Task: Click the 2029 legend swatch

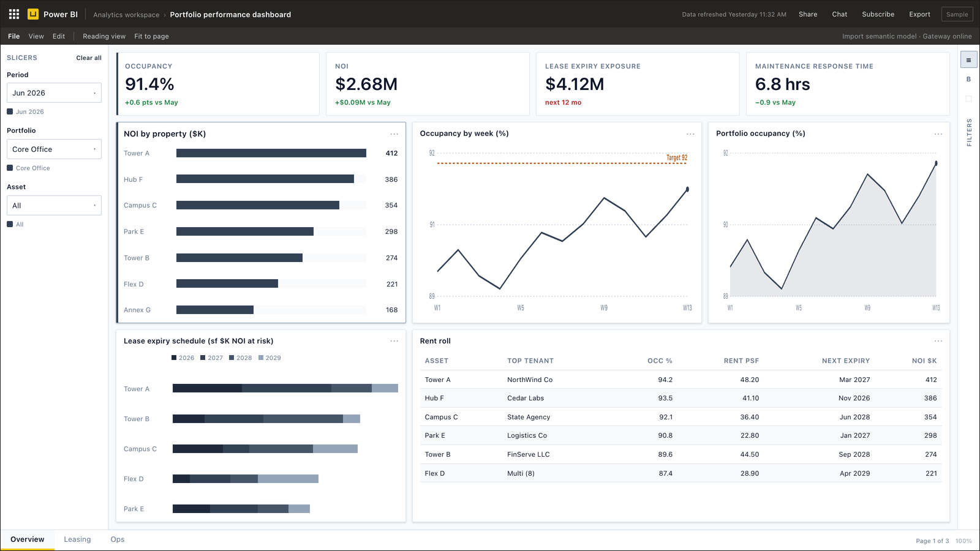Action: (261, 358)
